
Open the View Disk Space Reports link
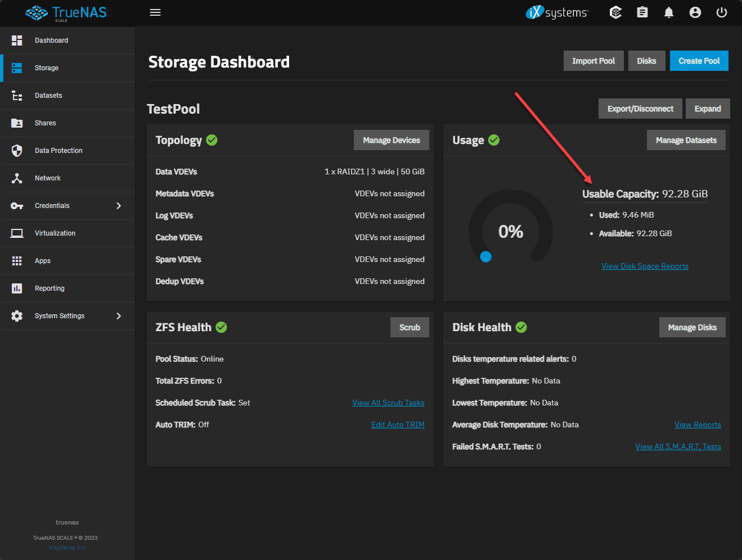(x=645, y=265)
